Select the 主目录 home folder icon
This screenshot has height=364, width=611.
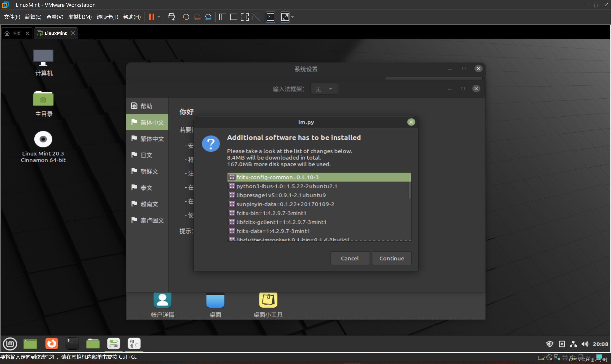[43, 104]
